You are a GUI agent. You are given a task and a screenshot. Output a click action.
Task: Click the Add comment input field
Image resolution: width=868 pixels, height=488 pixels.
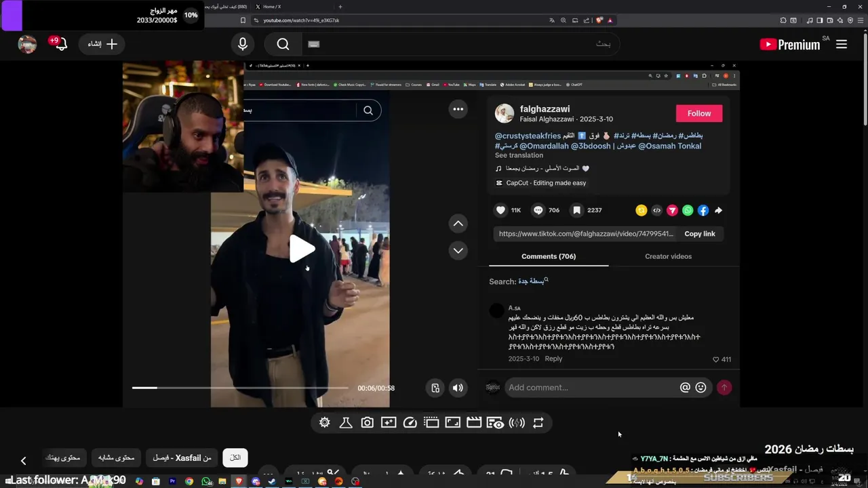coord(590,388)
